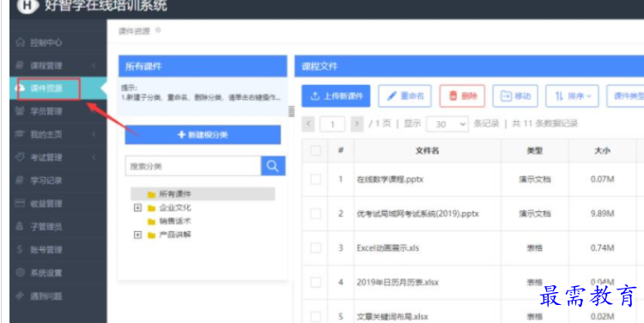This screenshot has width=644, height=323.
Task: Click the 文件名 column header
Action: [427, 151]
